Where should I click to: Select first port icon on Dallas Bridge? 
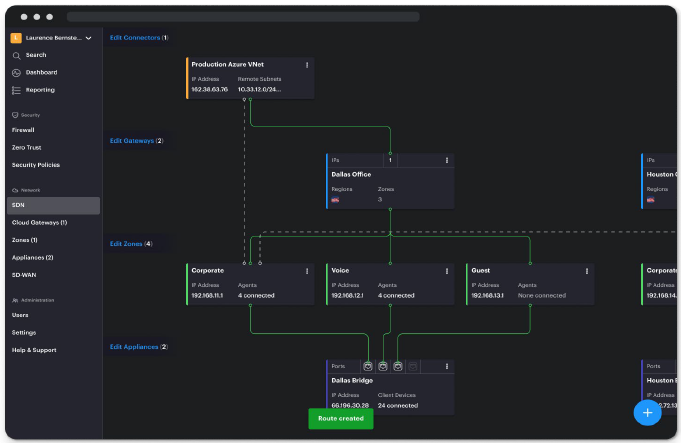[368, 367]
